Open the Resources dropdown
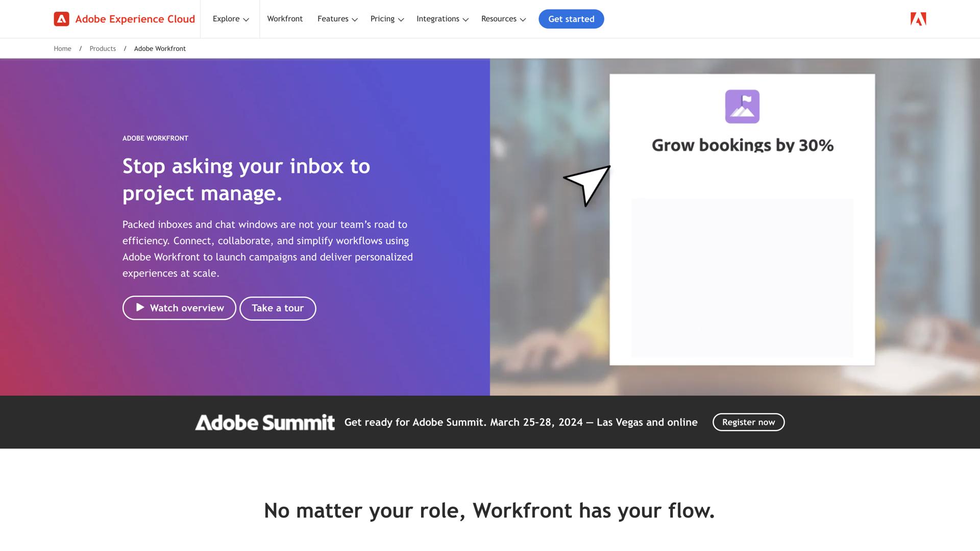This screenshot has width=980, height=551. click(503, 19)
